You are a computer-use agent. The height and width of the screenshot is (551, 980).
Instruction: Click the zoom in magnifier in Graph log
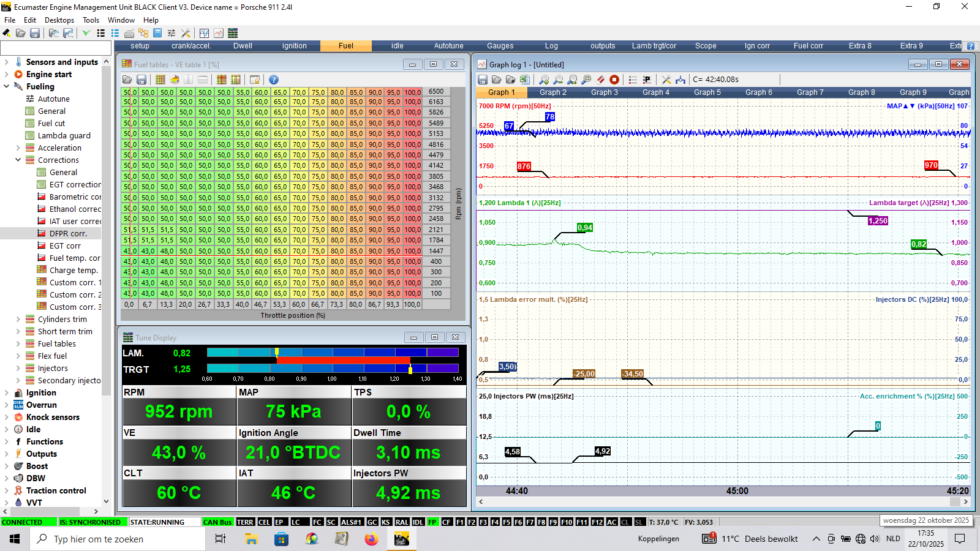coord(544,80)
